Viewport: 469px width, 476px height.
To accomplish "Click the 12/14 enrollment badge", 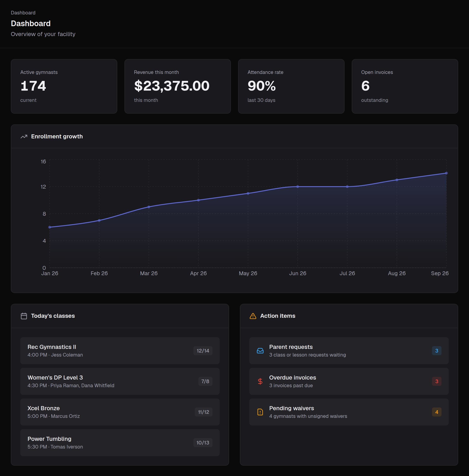I will [203, 351].
